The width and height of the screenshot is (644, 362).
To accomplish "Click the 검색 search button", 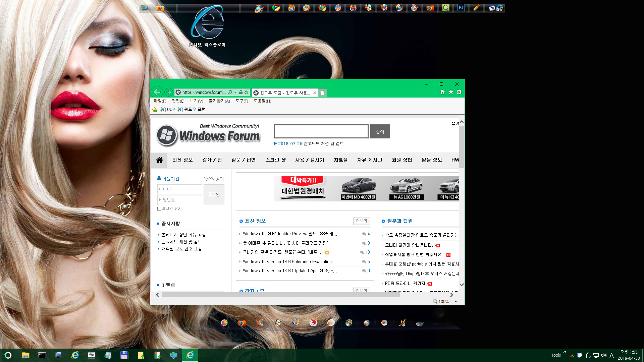I will tap(380, 131).
